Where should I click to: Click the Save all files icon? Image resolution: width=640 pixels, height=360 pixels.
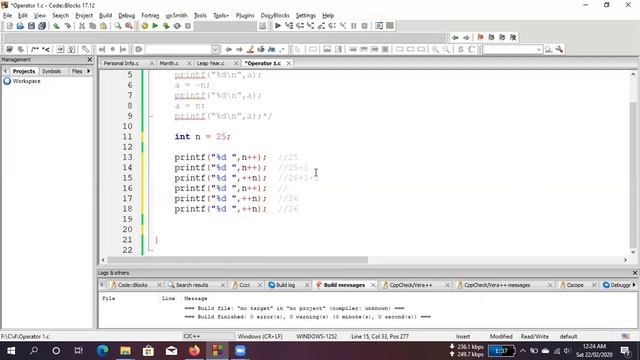click(x=42, y=26)
